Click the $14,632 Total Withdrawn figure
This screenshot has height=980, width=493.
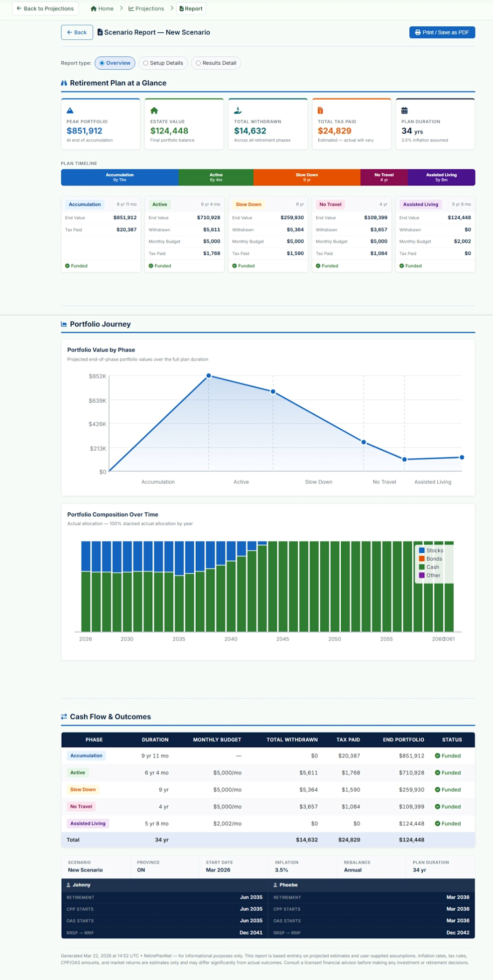(250, 131)
